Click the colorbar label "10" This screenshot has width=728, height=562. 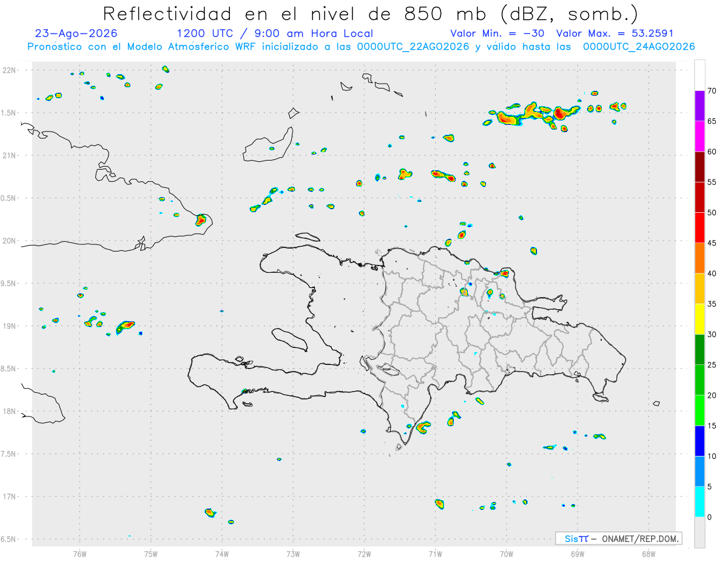tap(712, 457)
